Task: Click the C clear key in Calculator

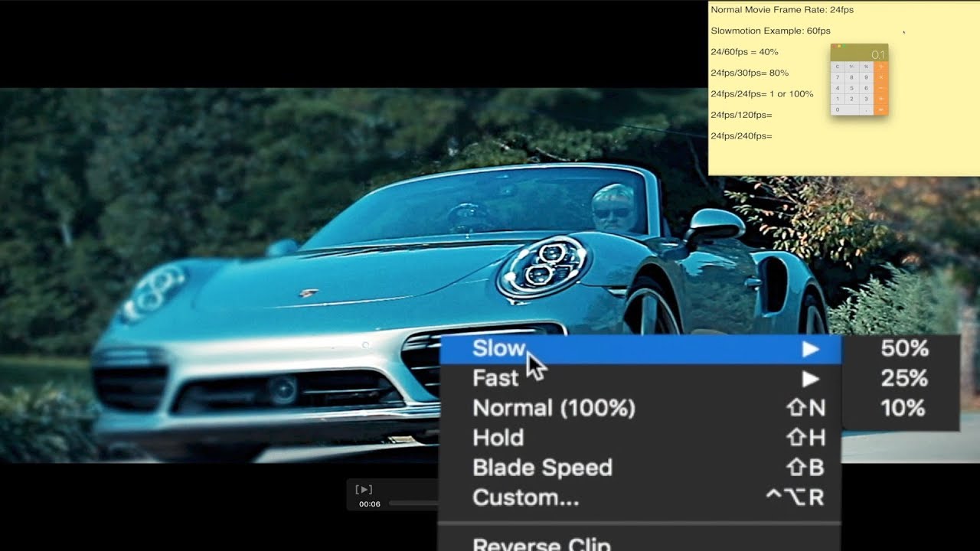Action: pyautogui.click(x=838, y=67)
